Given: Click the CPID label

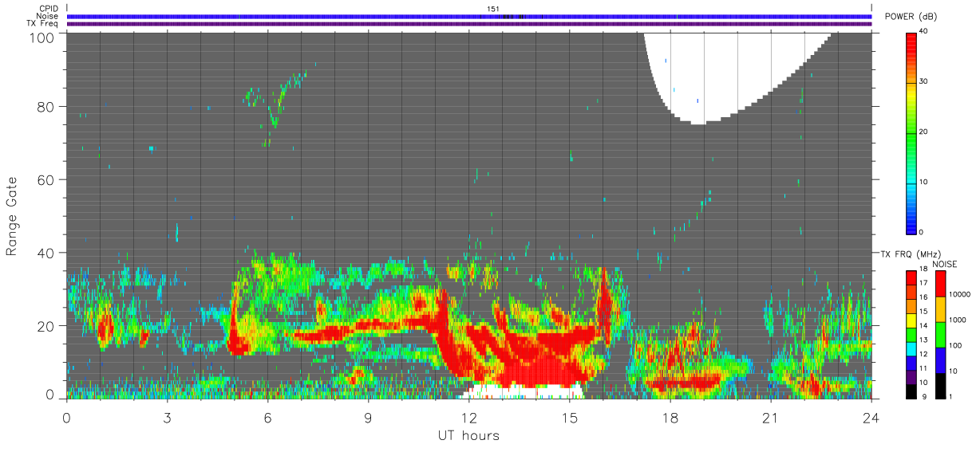Looking at the screenshot, I should tap(49, 9).
